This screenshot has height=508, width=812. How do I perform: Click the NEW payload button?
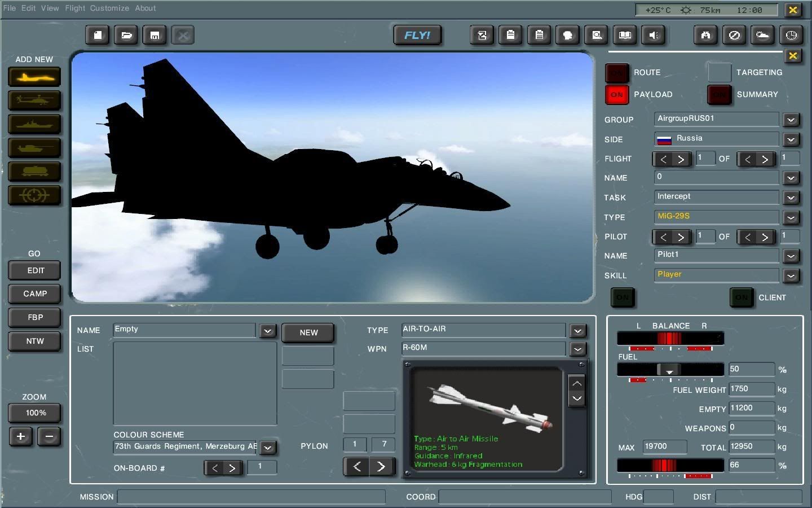(x=308, y=332)
